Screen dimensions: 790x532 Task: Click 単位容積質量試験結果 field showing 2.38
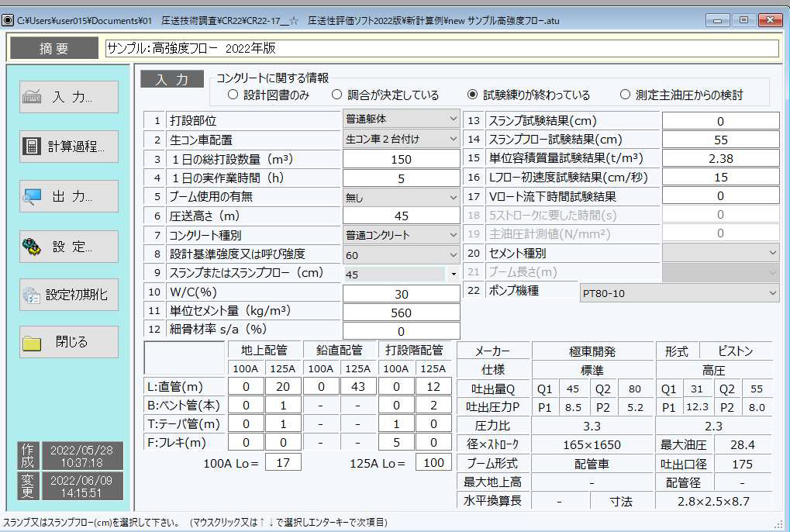tap(721, 158)
